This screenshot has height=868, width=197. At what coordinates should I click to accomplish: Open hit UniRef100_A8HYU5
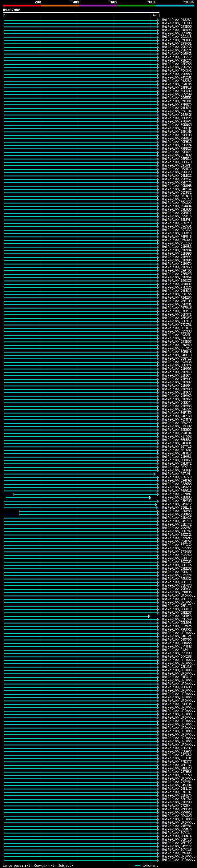click(176, 501)
